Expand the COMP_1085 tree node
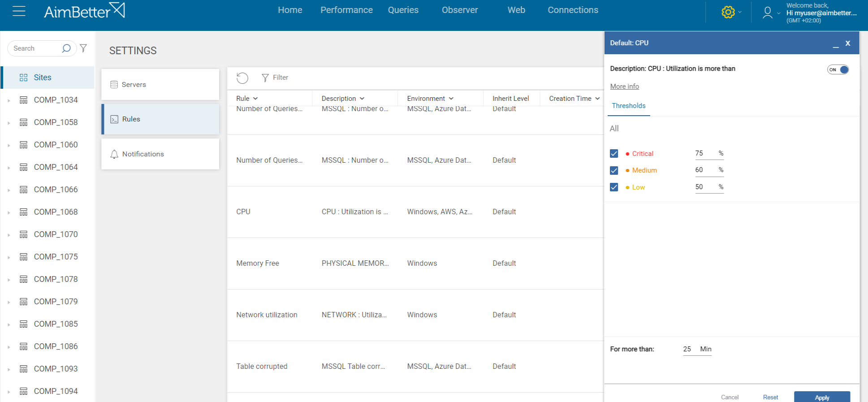The width and height of the screenshot is (868, 402). [9, 325]
